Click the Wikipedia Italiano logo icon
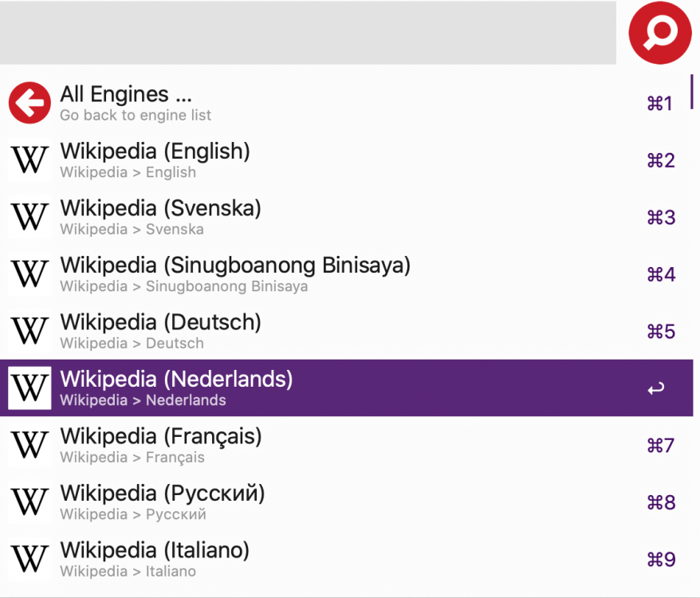The image size is (700, 598). 29,559
